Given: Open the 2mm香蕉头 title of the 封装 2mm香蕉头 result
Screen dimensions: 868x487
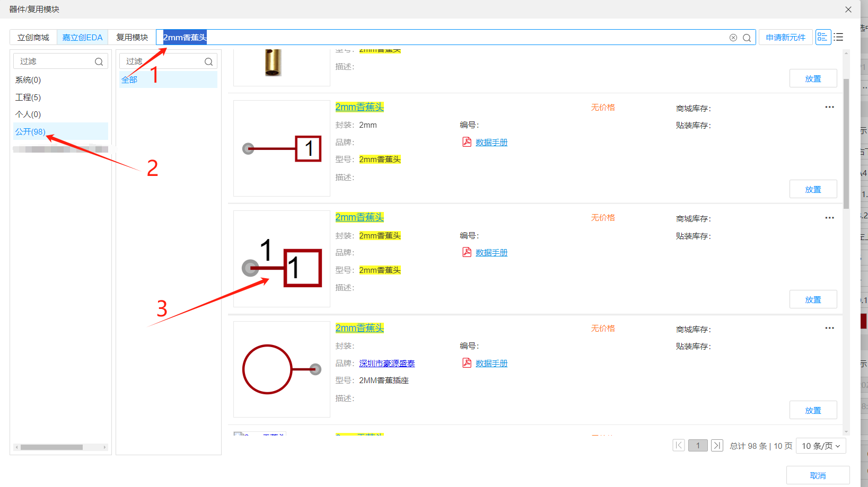Looking at the screenshot, I should pyautogui.click(x=360, y=217).
